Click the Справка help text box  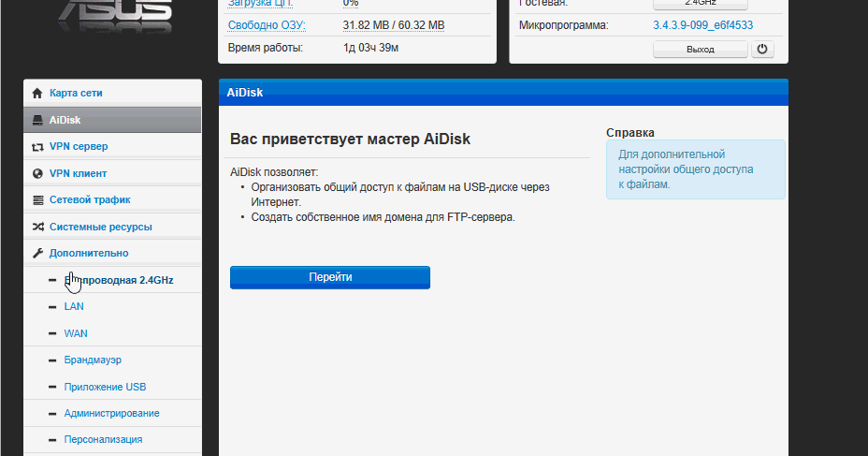click(695, 169)
